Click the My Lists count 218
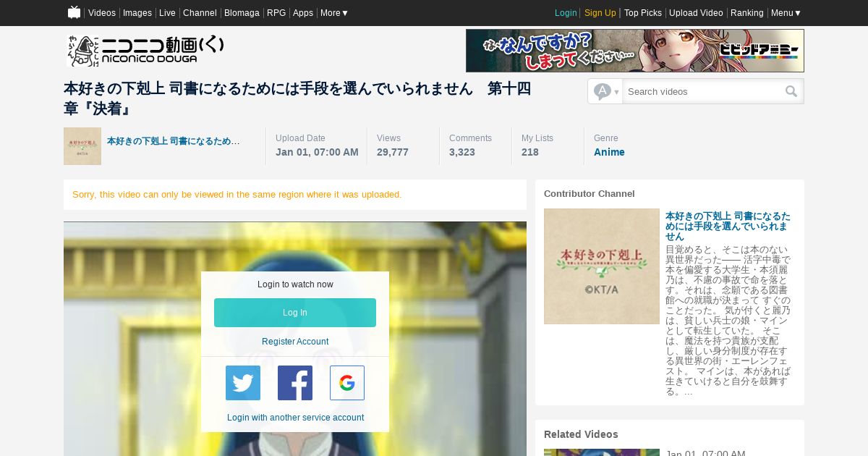The width and height of the screenshot is (868, 456). tap(530, 152)
